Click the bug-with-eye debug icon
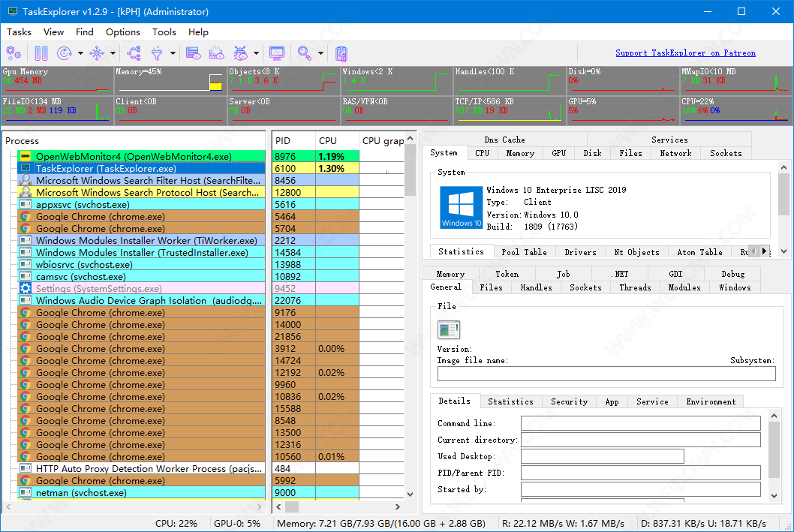794x532 pixels. point(241,53)
